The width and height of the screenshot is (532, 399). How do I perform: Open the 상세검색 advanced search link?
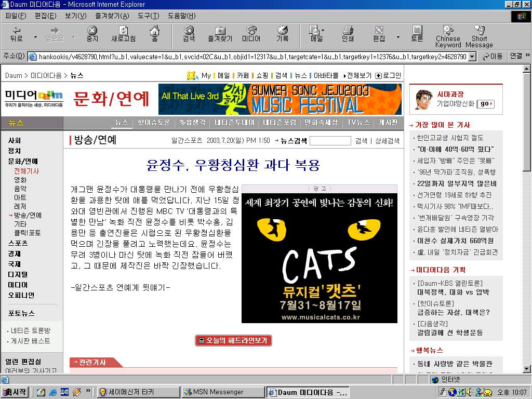point(387,141)
